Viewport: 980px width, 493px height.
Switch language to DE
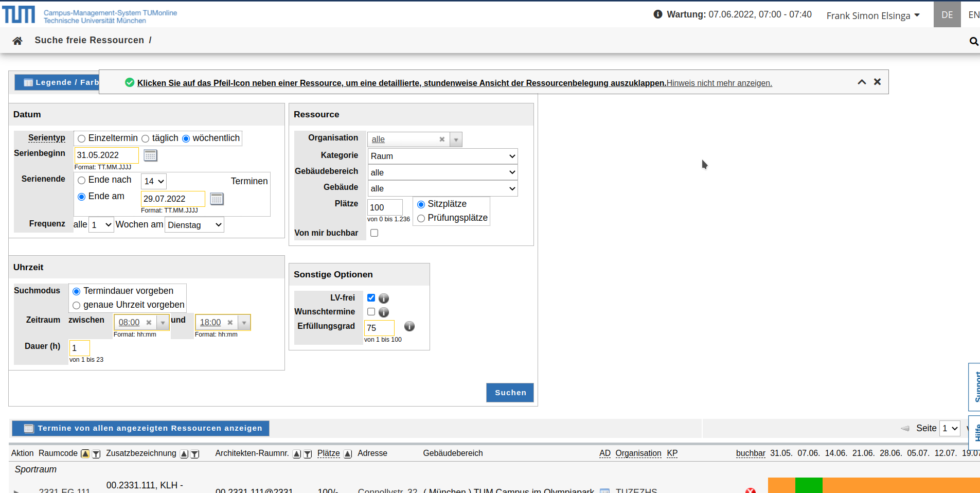(947, 14)
